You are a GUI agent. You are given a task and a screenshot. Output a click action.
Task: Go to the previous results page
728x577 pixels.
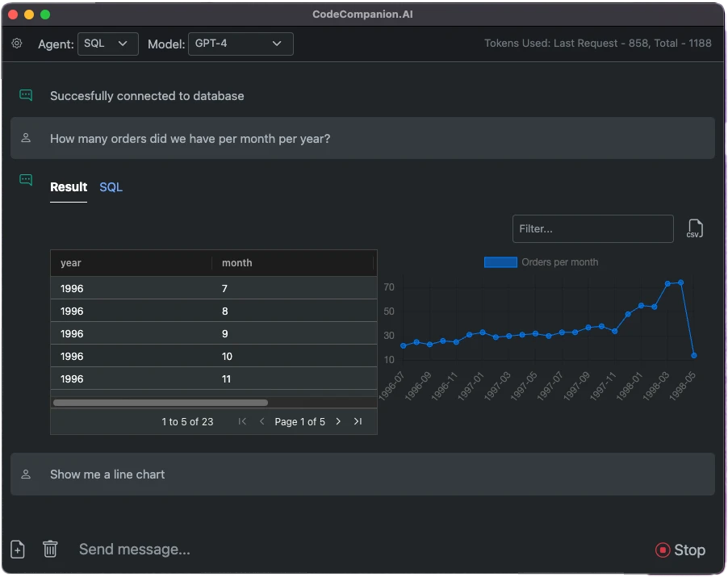point(261,421)
